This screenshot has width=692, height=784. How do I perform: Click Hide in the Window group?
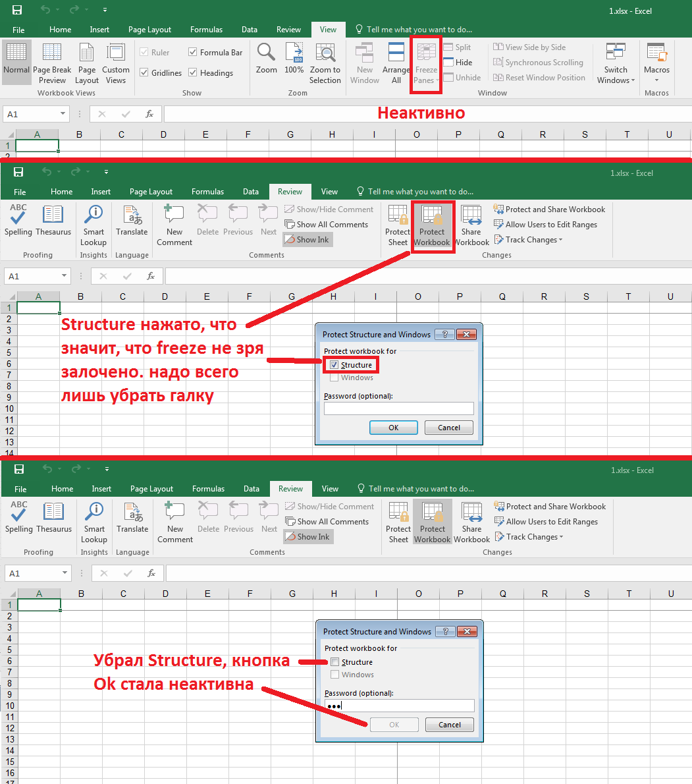458,62
